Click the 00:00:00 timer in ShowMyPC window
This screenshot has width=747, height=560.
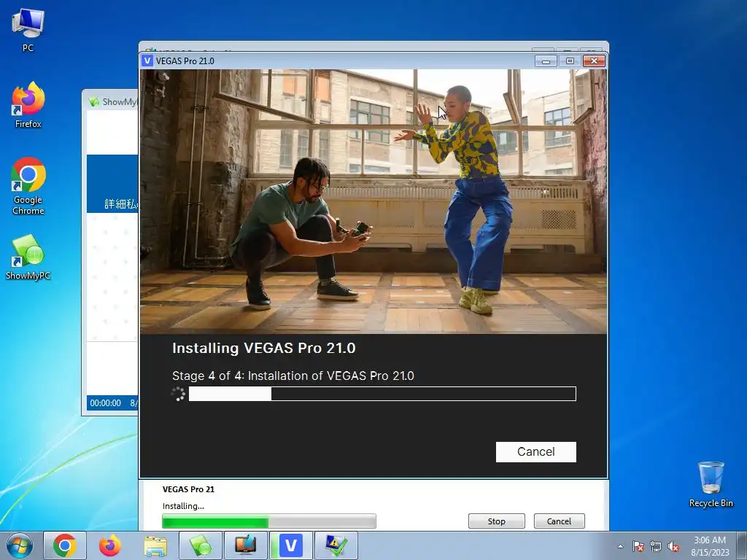tap(105, 402)
